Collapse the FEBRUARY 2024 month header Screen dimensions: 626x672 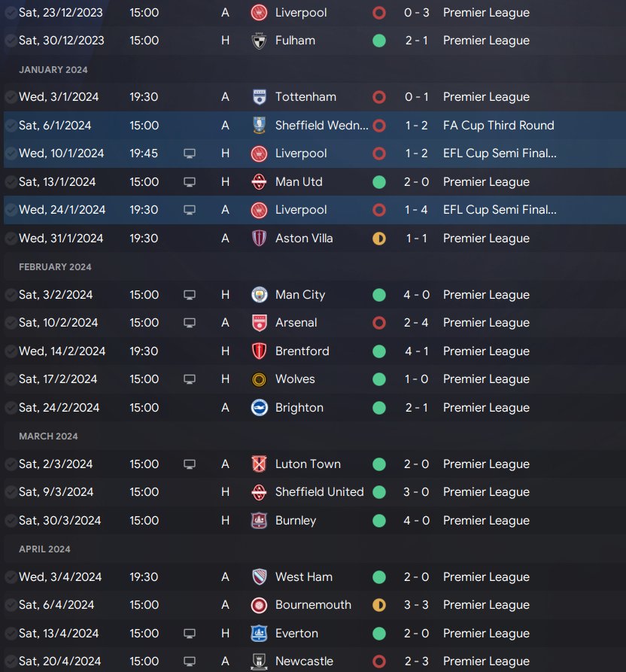tap(55, 266)
